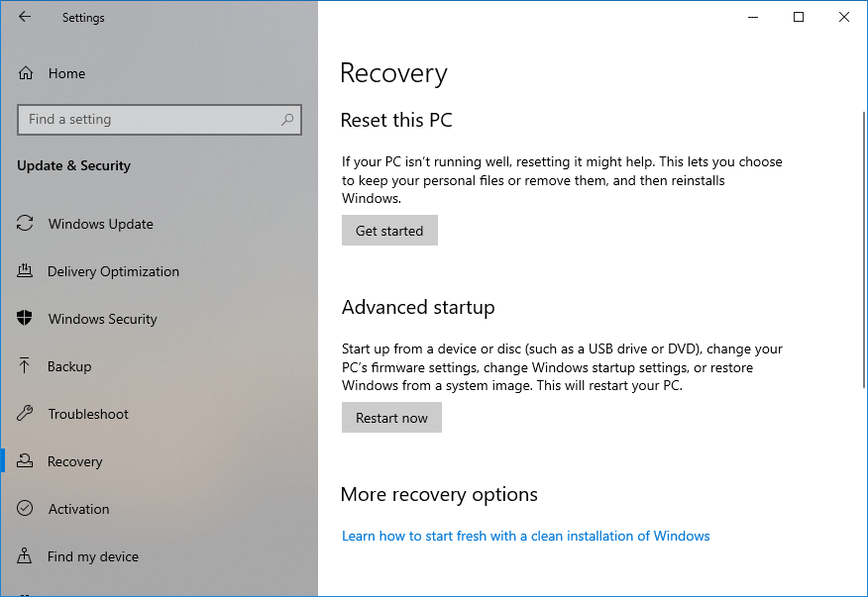Click the search magnifier icon
Image resolution: width=868 pixels, height=597 pixels.
[287, 120]
